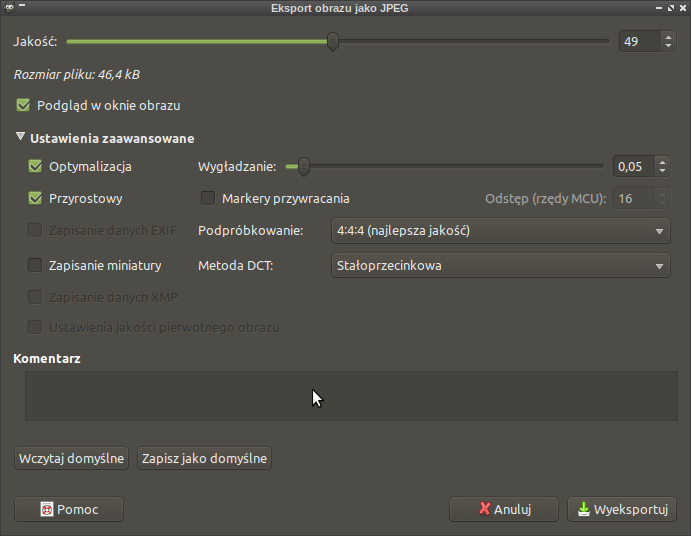Close the export dialog with title bar X

point(683,8)
